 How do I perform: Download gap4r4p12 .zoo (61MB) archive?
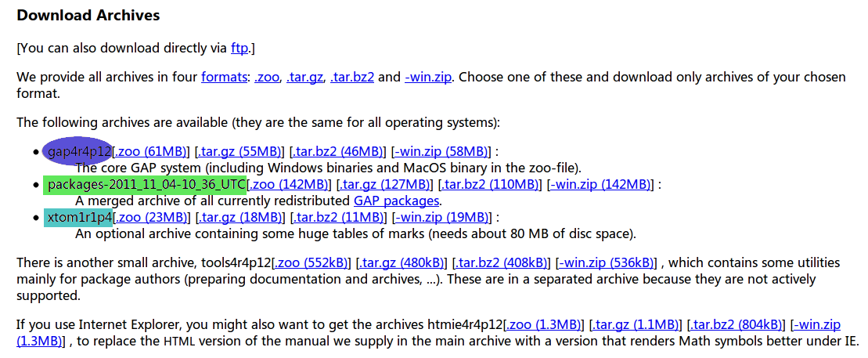pyautogui.click(x=150, y=151)
